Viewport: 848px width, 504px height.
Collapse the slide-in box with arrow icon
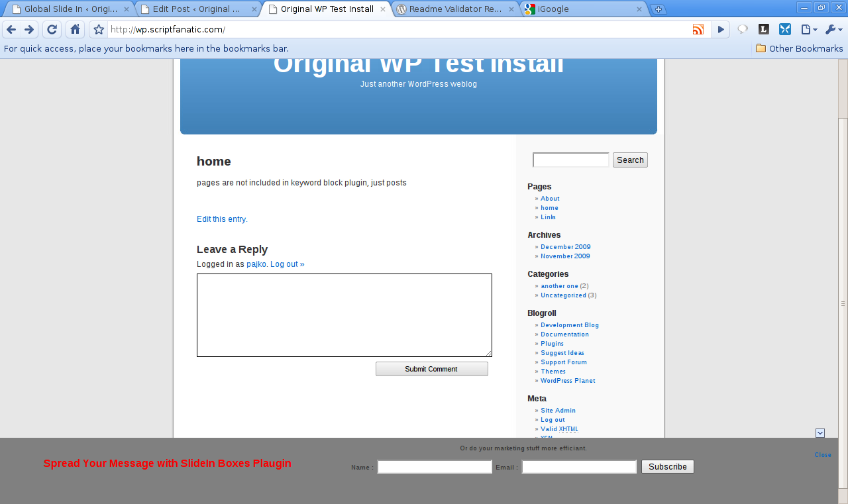click(x=820, y=433)
